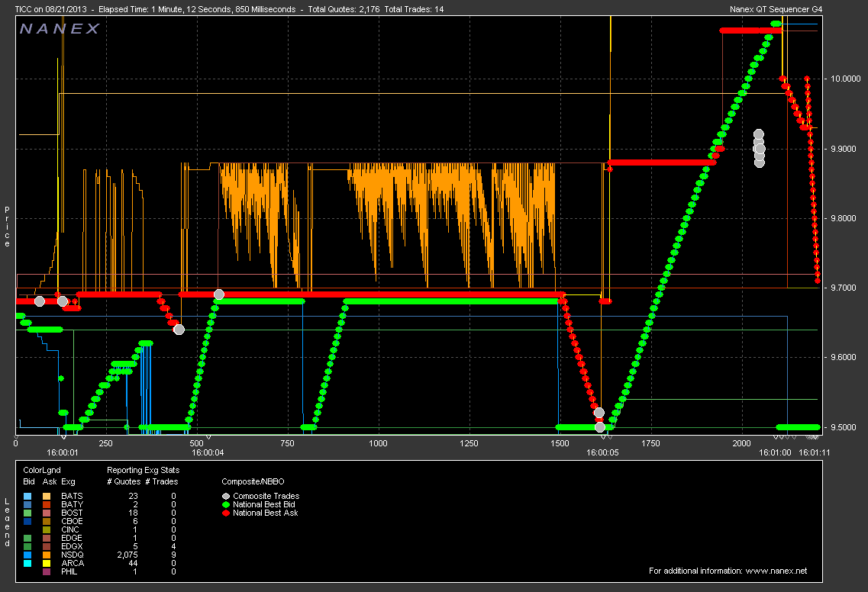Image resolution: width=868 pixels, height=592 pixels.
Task: Click the BATS ask color swatch
Action: (x=47, y=497)
